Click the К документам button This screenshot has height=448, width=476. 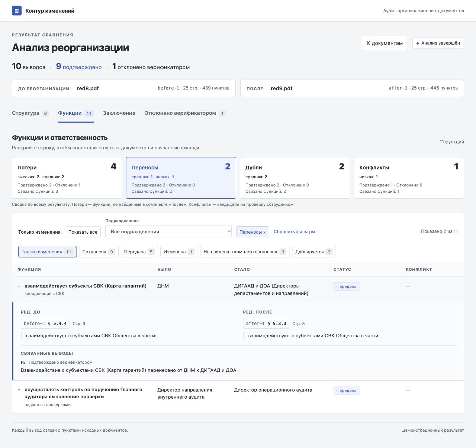click(385, 43)
